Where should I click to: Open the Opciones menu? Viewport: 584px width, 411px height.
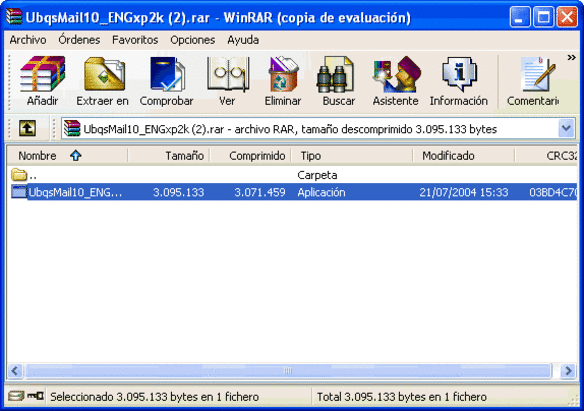[x=193, y=40]
